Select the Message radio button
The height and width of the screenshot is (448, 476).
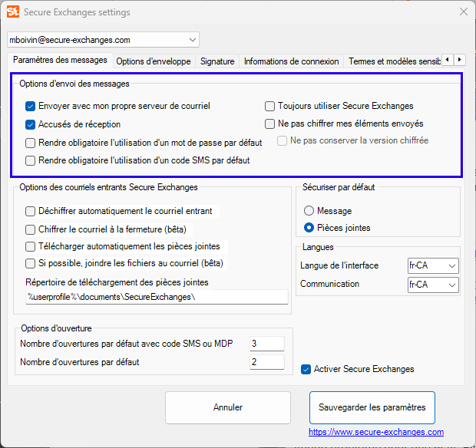pyautogui.click(x=309, y=210)
